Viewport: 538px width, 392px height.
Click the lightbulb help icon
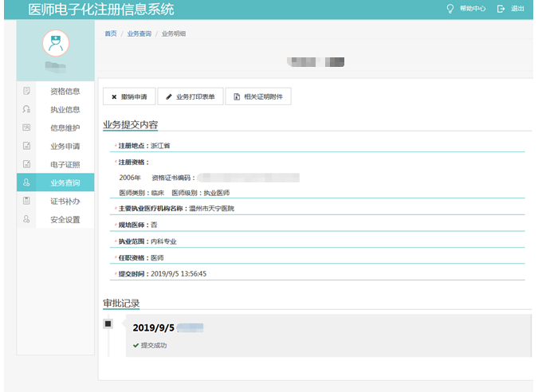(x=450, y=9)
